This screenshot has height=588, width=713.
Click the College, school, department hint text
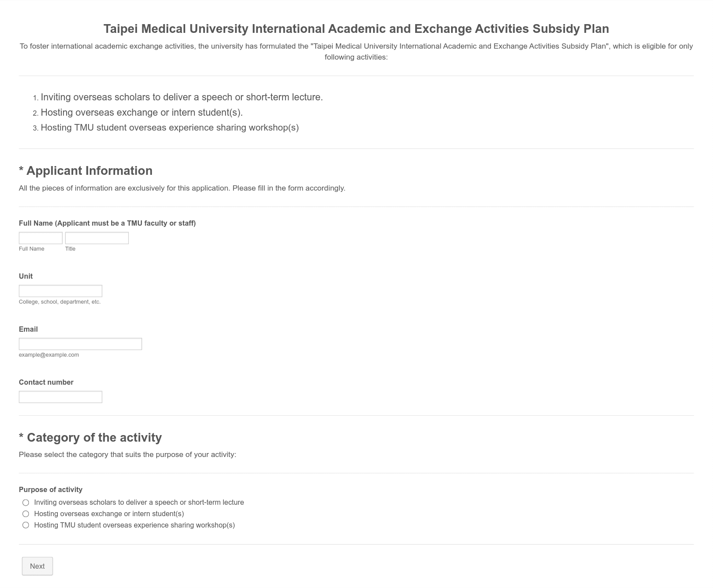60,302
